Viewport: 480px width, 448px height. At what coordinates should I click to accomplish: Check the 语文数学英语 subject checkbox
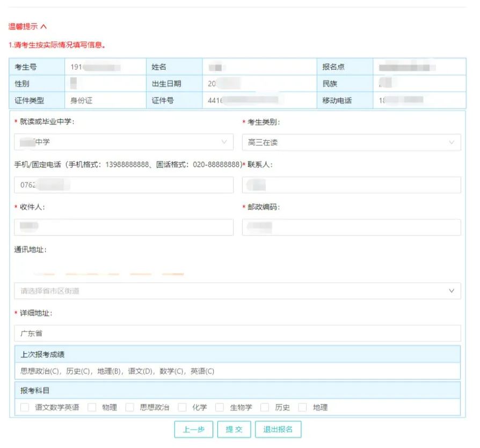(24, 408)
